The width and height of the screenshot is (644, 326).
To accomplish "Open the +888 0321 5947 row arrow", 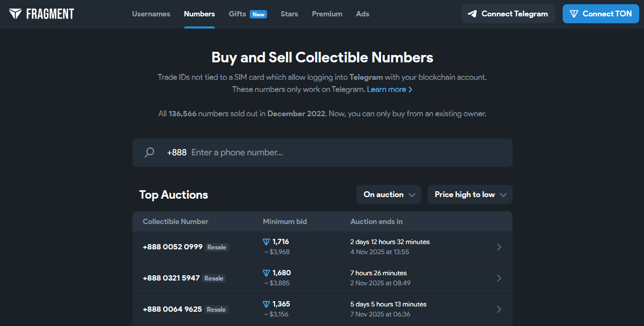I will (499, 278).
